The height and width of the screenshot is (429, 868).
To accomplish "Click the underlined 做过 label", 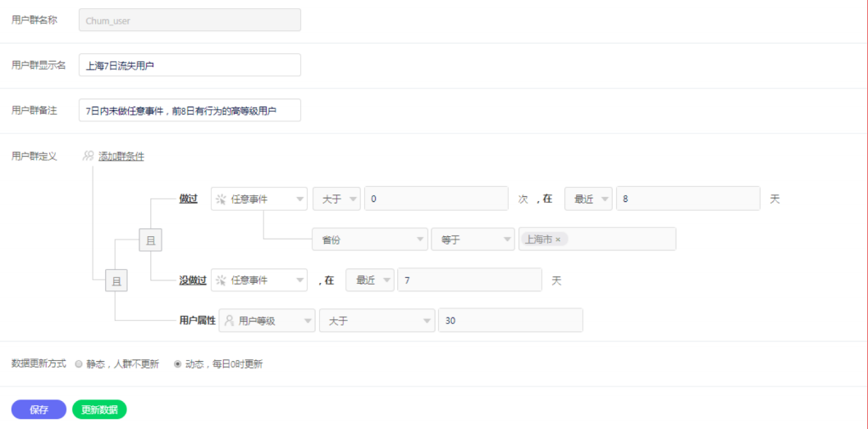I will 188,199.
